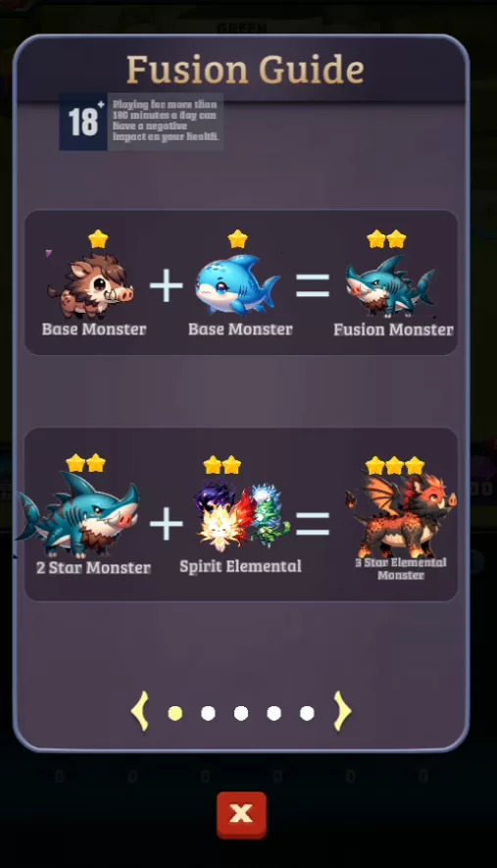Click the brown boar Base Monster icon
This screenshot has width=497, height=868.
point(91,285)
